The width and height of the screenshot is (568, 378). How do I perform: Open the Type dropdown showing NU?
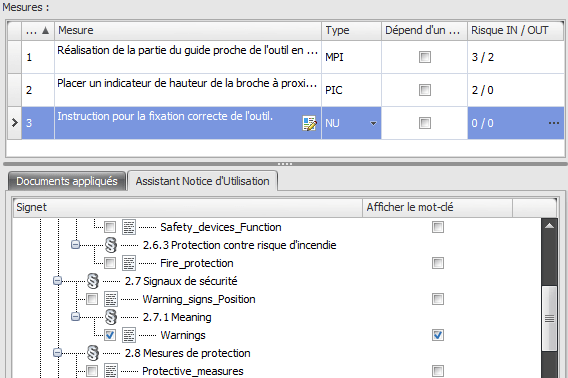(x=373, y=123)
